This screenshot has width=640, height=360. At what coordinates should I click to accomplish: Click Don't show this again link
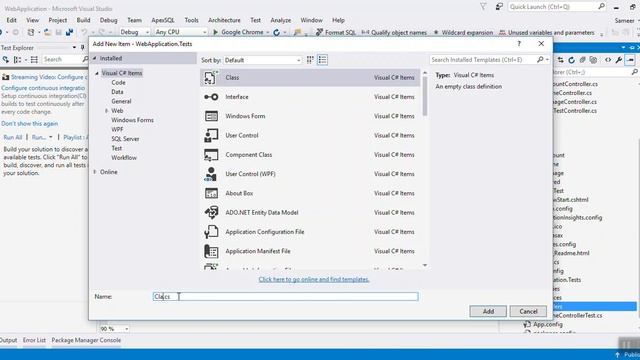29,124
